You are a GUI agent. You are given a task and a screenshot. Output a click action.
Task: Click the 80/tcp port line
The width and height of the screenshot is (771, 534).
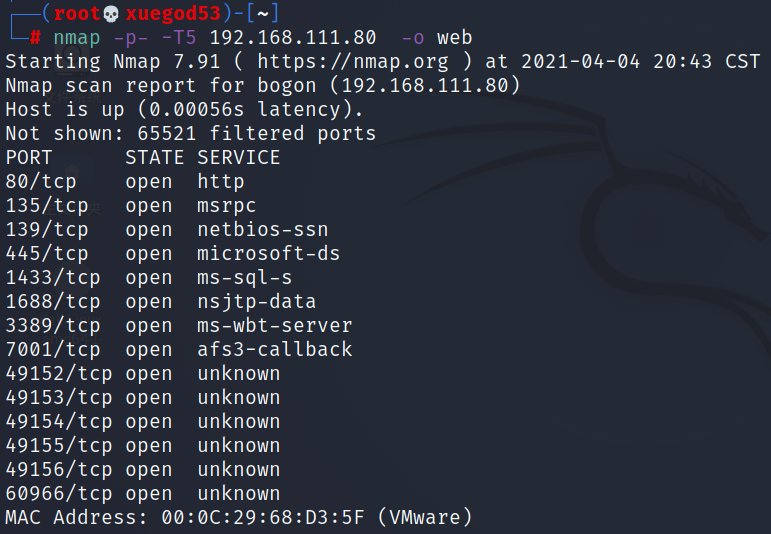[125, 182]
